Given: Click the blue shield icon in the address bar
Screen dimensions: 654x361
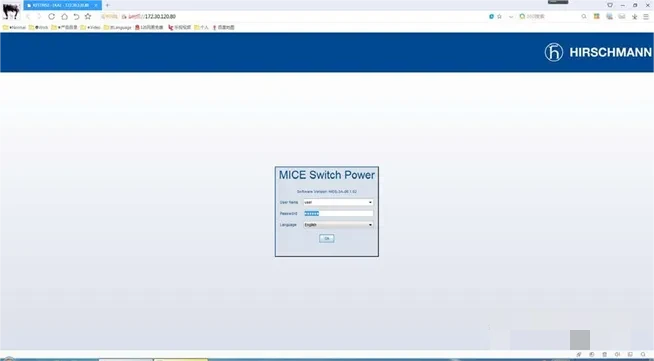Looking at the screenshot, I should click(491, 16).
